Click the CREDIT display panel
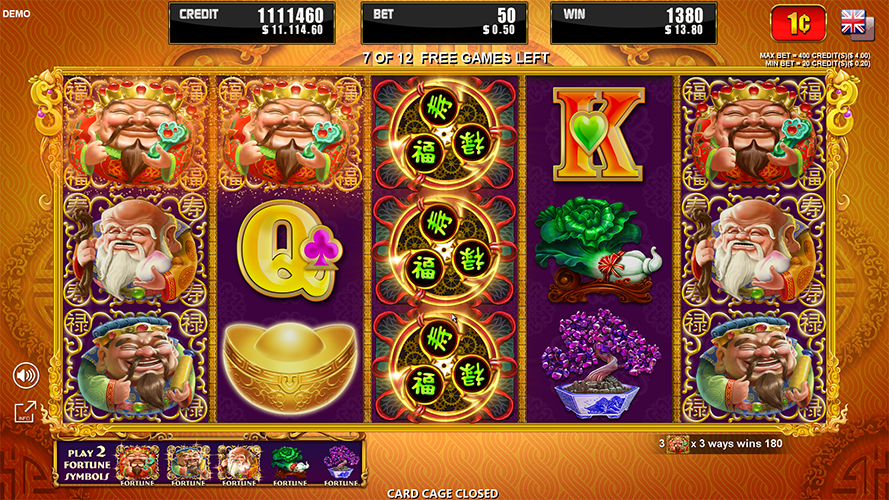 (252, 23)
